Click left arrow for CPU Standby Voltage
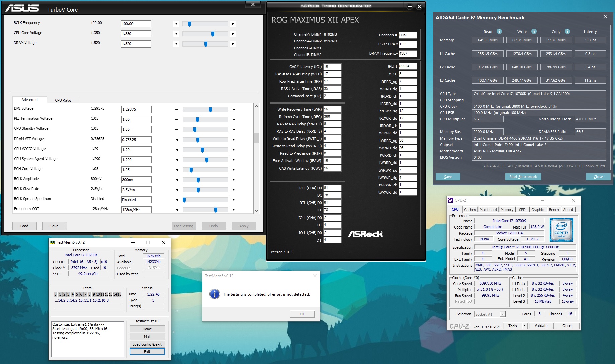The image size is (615, 364). [x=176, y=129]
